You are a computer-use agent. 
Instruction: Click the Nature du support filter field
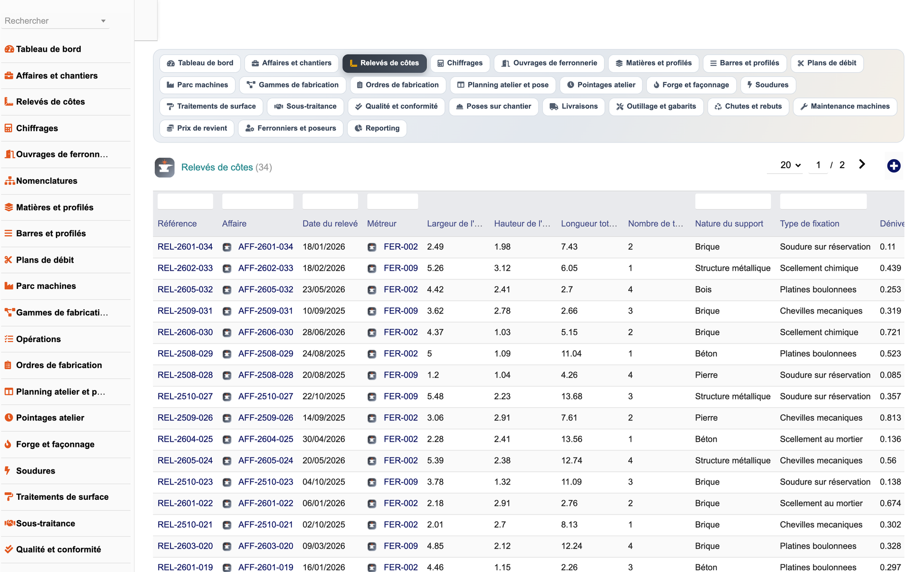(733, 201)
